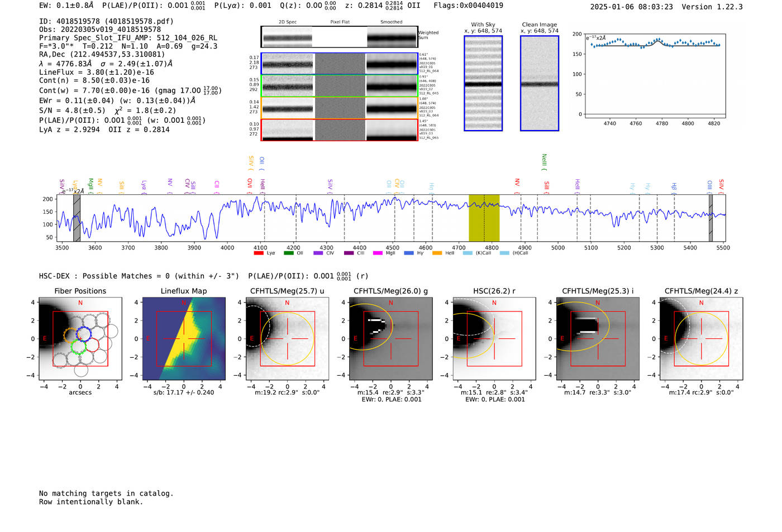This screenshot has height=532, width=782.
Task: Click the yellow highlighted band in spectrum
Action: point(484,218)
